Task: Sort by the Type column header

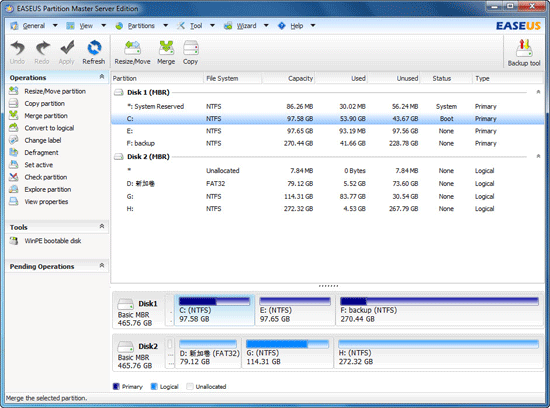Action: (x=508, y=78)
